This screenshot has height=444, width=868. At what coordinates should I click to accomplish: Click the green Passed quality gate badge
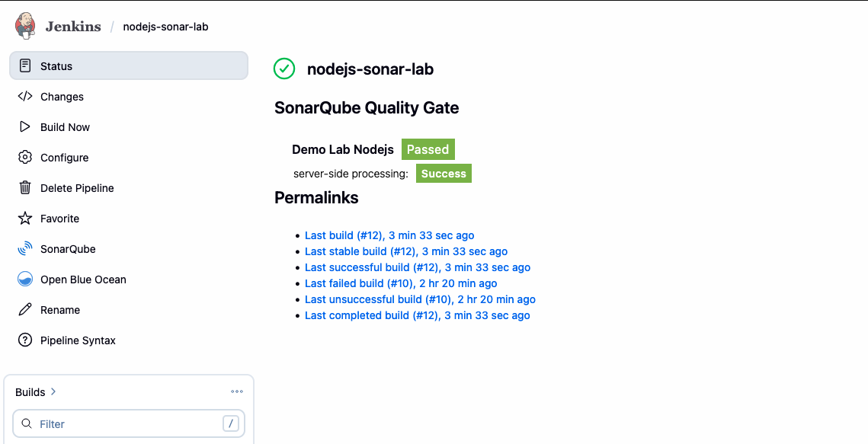(x=428, y=149)
